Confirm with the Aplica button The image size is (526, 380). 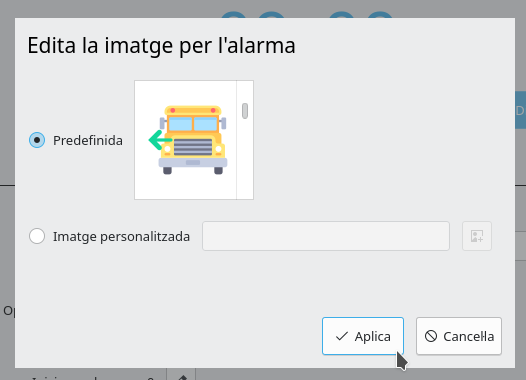point(363,336)
